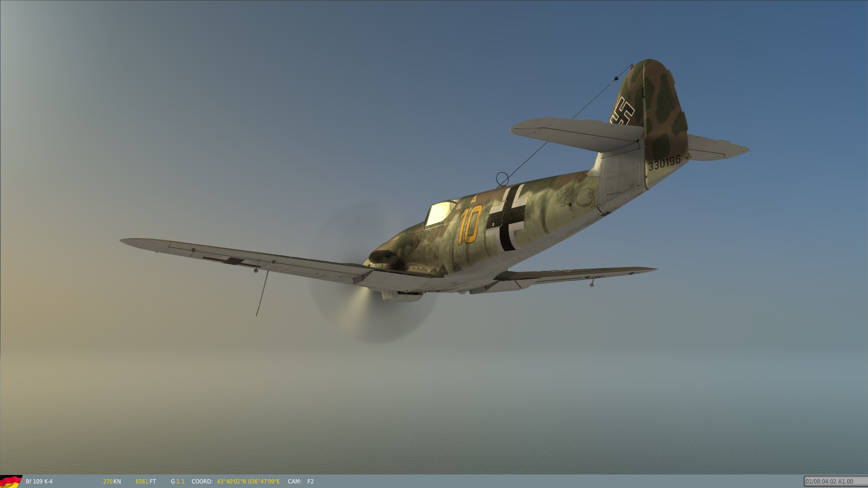Click the German flag icon in status bar

(x=11, y=481)
